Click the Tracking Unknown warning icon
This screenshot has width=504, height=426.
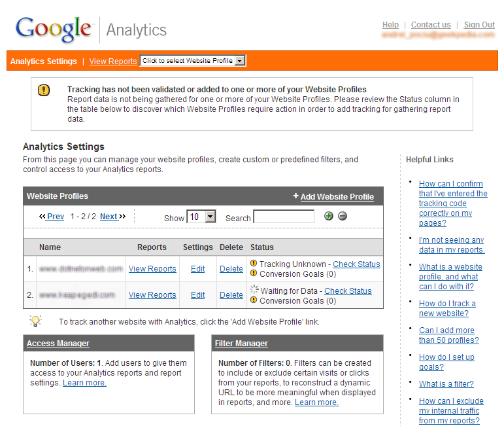[254, 264]
